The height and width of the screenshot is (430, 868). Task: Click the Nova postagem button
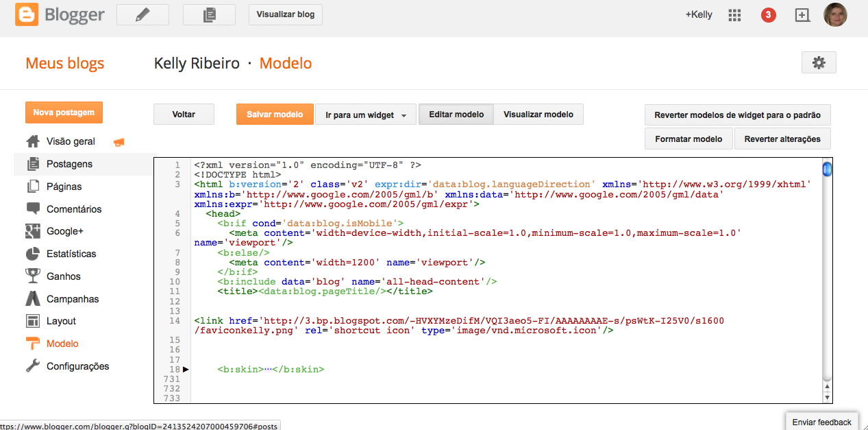64,112
